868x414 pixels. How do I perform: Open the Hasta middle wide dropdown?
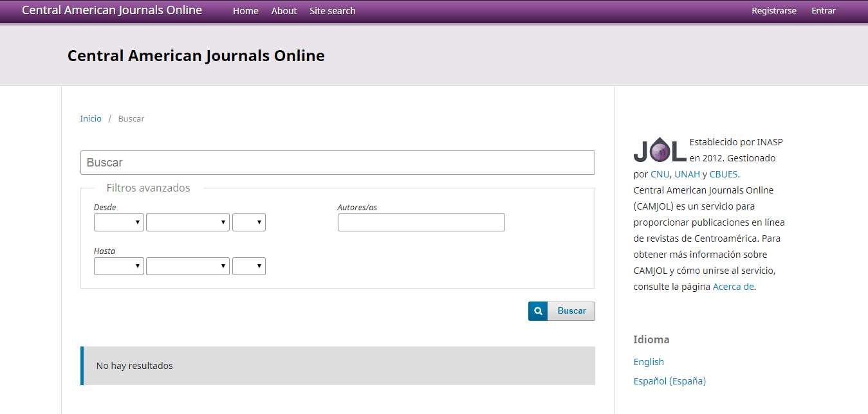(188, 266)
